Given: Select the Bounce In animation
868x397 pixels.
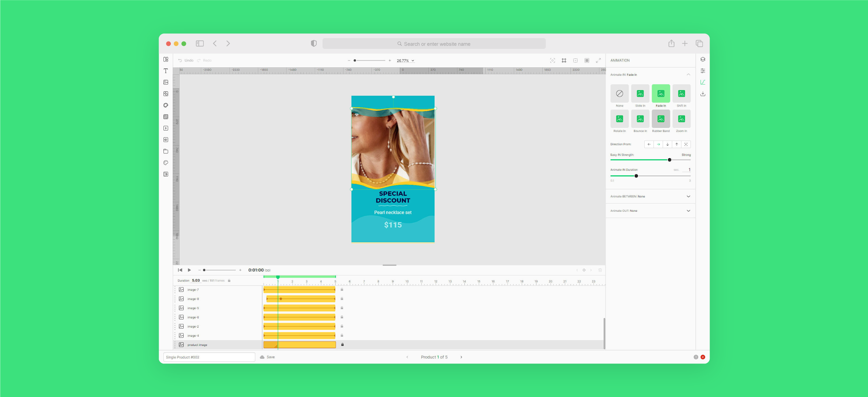Looking at the screenshot, I should (x=640, y=119).
